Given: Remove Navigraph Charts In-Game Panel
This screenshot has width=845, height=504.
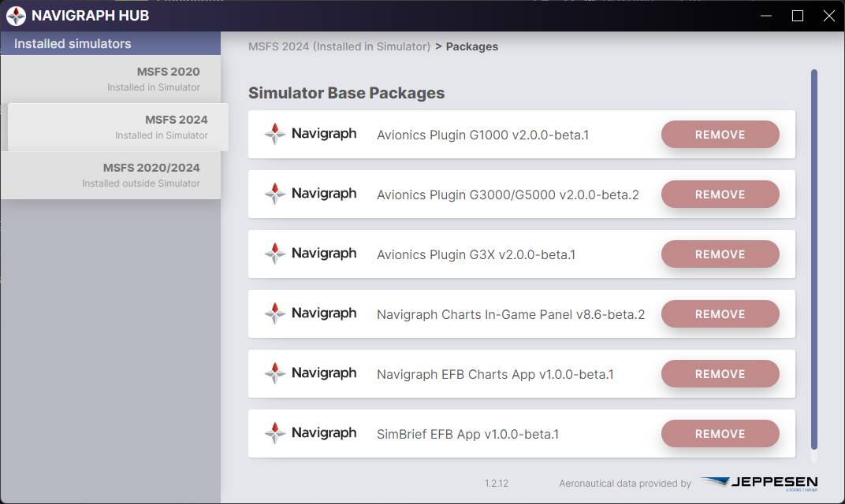Looking at the screenshot, I should 720,314.
